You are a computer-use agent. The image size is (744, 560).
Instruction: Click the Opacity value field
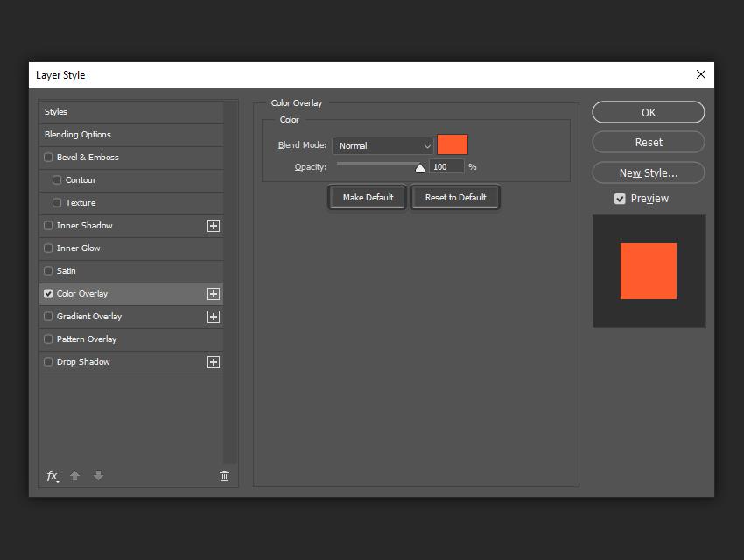(446, 167)
